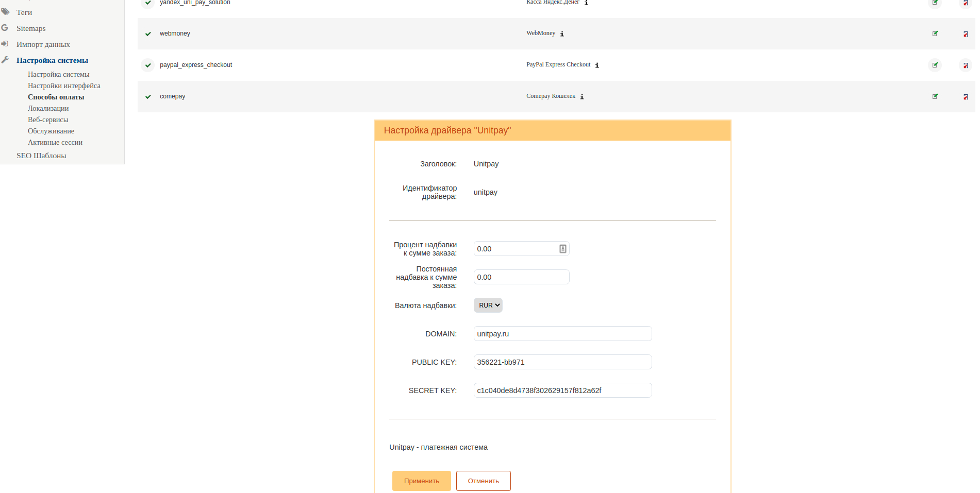Open Веб-сервисы submenu item
The width and height of the screenshot is (980, 493).
coord(48,120)
